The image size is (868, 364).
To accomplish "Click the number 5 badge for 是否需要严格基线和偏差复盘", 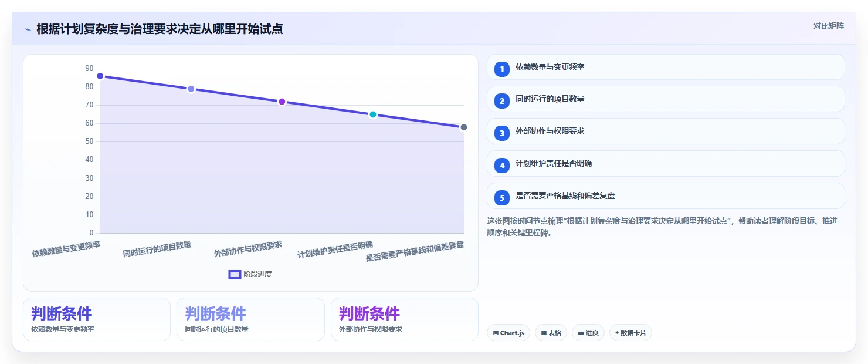I will click(501, 198).
